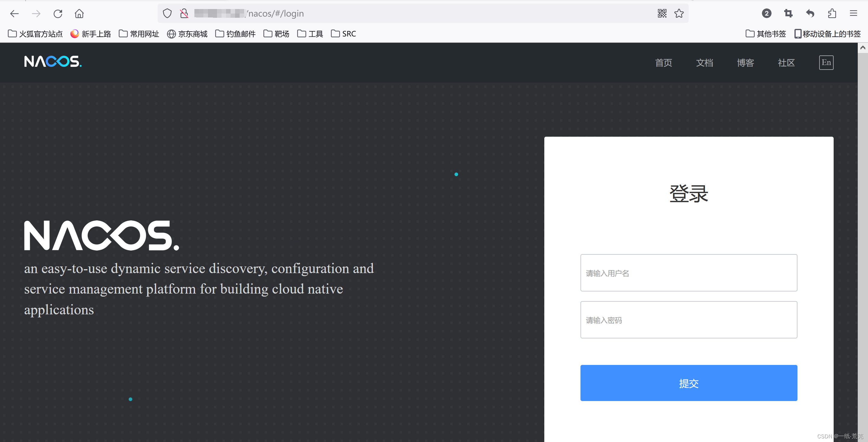This screenshot has width=868, height=442.
Task: Focus the username input field
Action: pos(688,273)
